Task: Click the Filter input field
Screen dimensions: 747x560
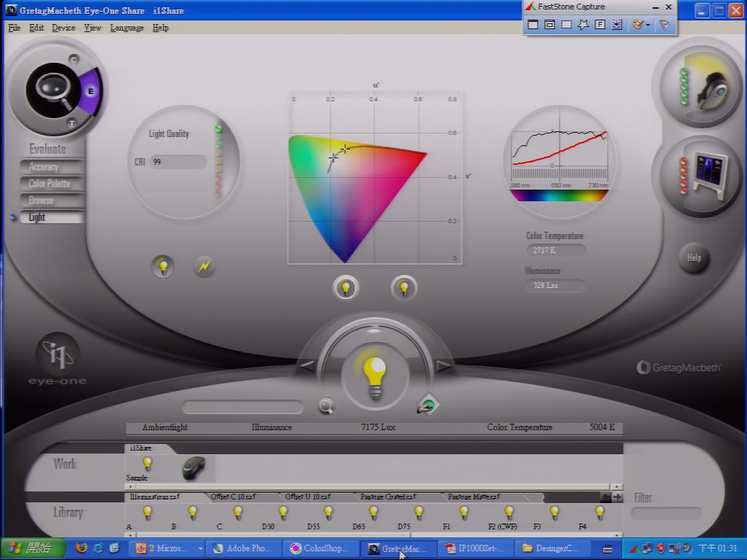Action: pos(666,513)
